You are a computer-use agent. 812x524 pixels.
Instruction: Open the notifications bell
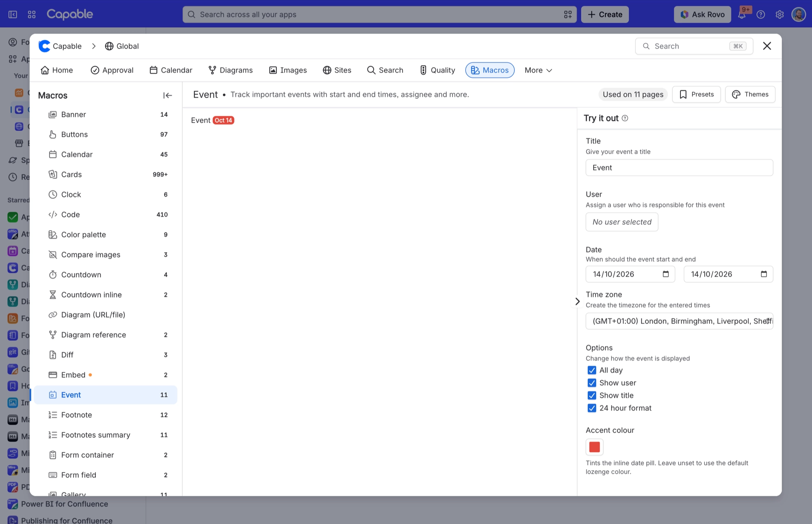click(742, 14)
